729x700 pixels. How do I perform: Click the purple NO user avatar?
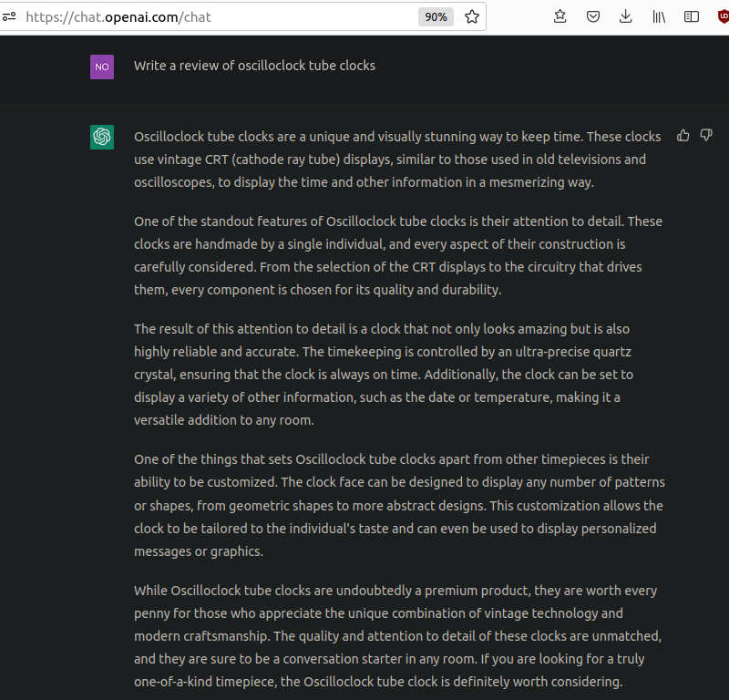pyautogui.click(x=102, y=67)
